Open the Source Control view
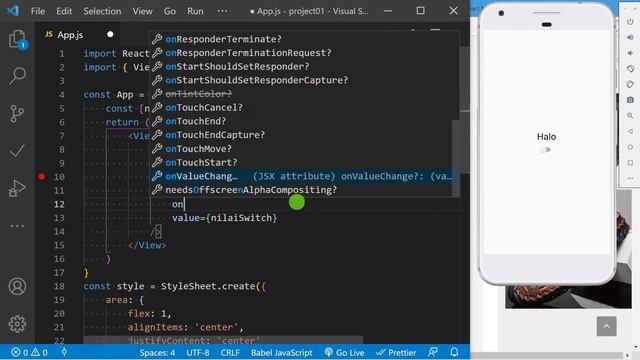This screenshot has height=360, width=640. point(17,114)
